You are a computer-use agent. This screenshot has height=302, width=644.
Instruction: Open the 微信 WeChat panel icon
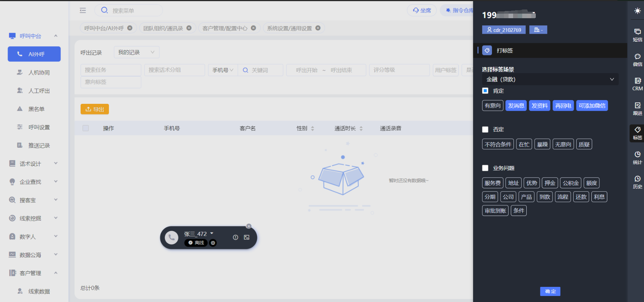point(637,59)
